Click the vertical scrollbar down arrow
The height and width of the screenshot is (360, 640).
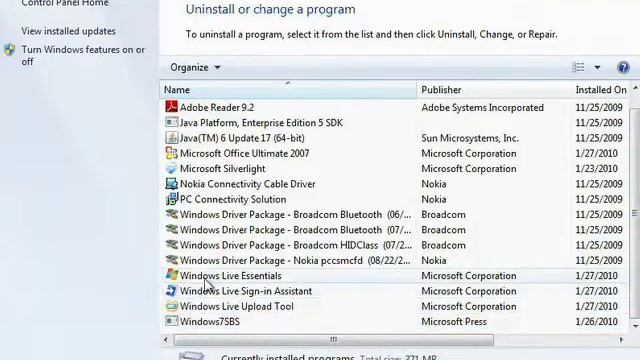(x=635, y=326)
